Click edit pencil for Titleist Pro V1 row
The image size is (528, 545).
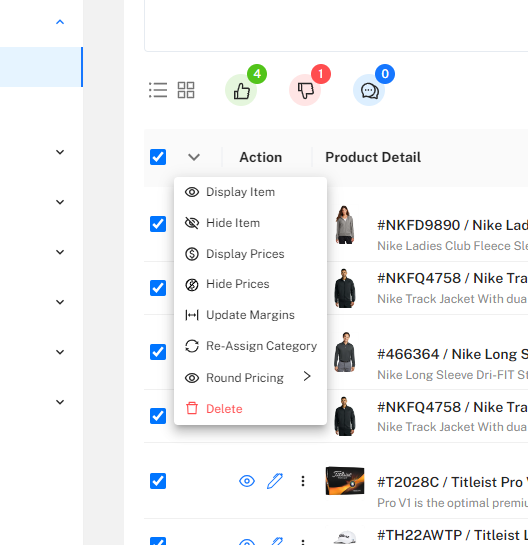click(x=275, y=481)
